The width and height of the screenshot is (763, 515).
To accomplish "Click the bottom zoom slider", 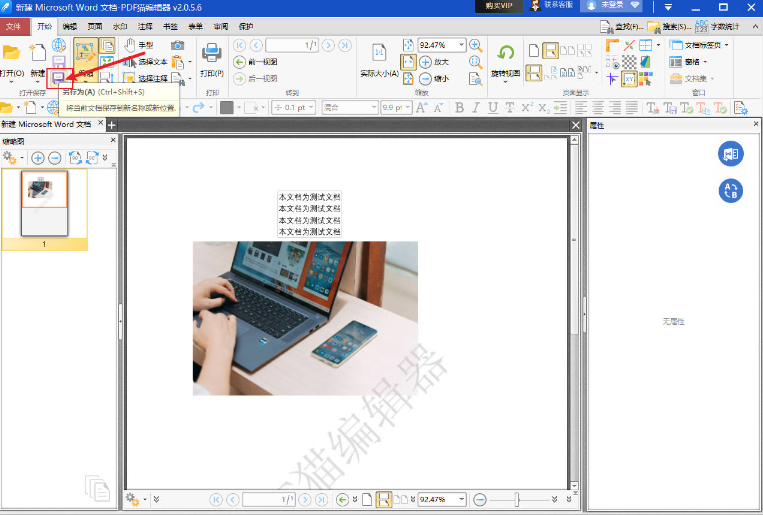I will [x=519, y=499].
